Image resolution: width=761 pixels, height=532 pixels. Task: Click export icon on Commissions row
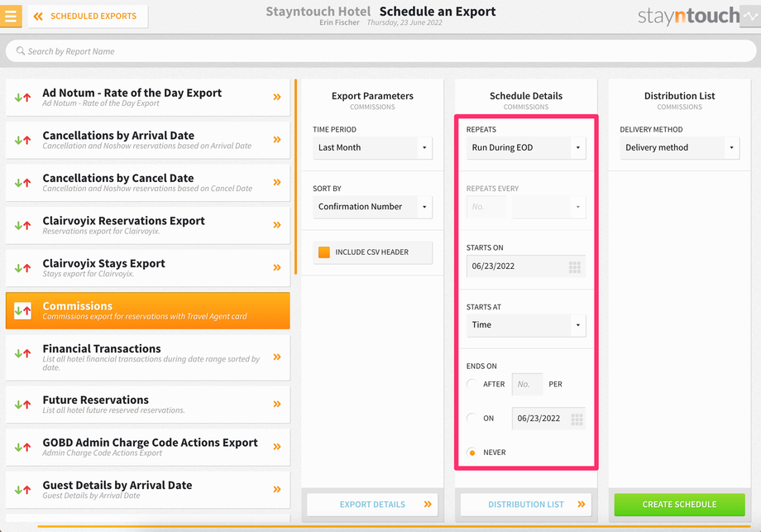(22, 310)
